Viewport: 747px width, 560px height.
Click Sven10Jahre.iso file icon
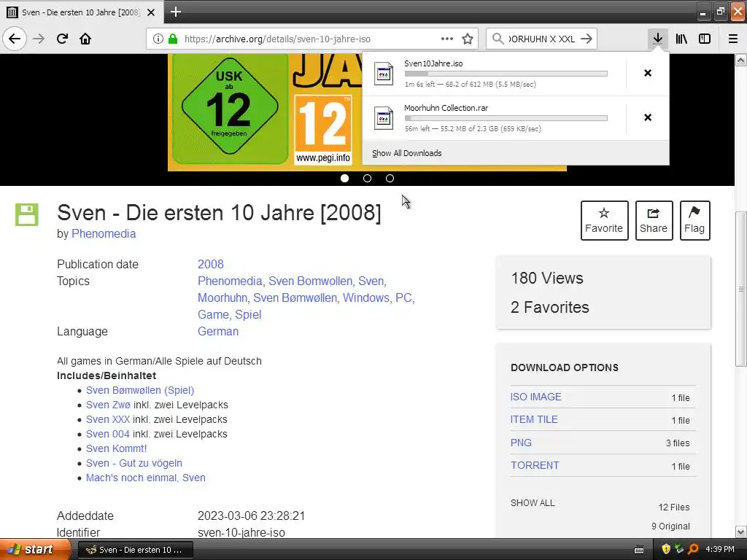384,74
